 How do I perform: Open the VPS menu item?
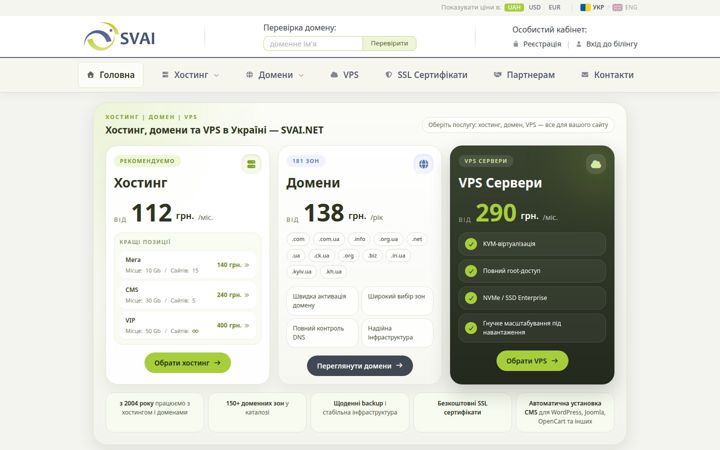coord(344,75)
